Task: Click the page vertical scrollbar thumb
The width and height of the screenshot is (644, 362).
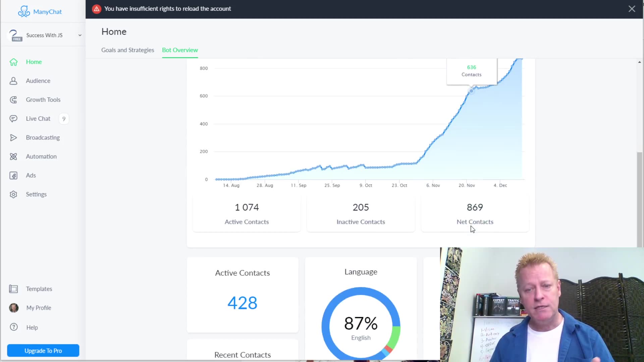Action: [x=640, y=199]
